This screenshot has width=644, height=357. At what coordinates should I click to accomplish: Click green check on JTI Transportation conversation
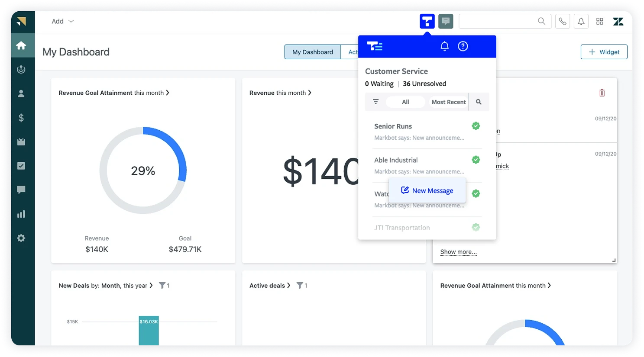(476, 227)
